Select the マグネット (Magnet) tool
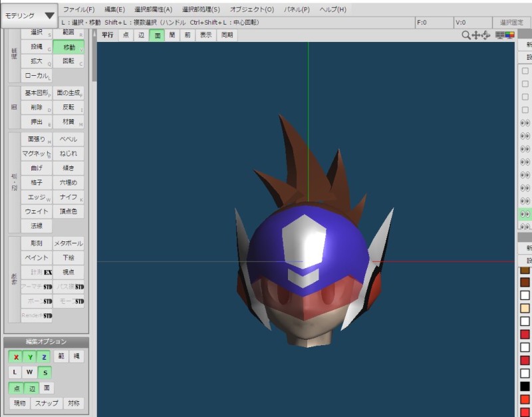 [x=37, y=154]
